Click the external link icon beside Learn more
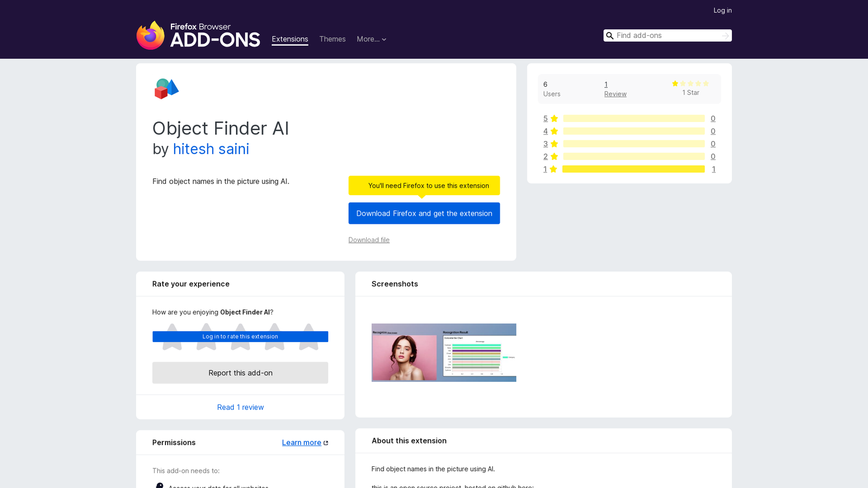 point(326,443)
